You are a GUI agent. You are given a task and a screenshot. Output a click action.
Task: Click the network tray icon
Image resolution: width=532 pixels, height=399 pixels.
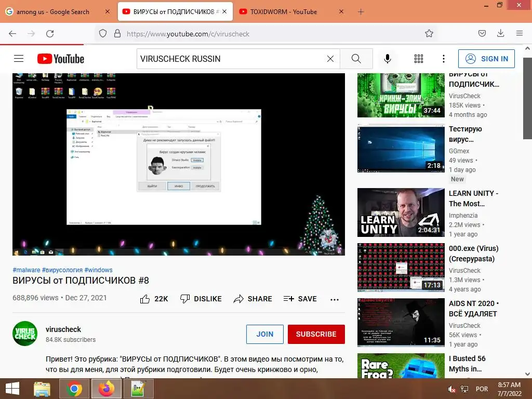click(x=464, y=389)
